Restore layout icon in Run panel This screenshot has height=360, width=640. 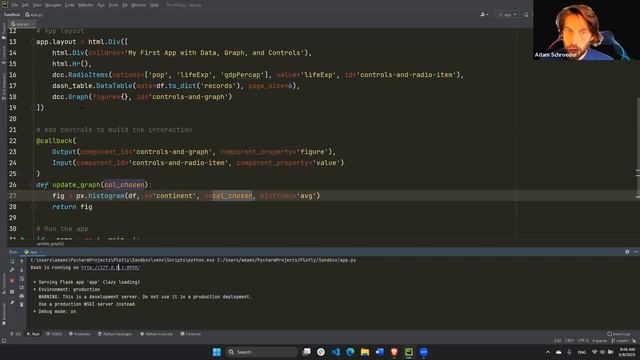(12, 292)
